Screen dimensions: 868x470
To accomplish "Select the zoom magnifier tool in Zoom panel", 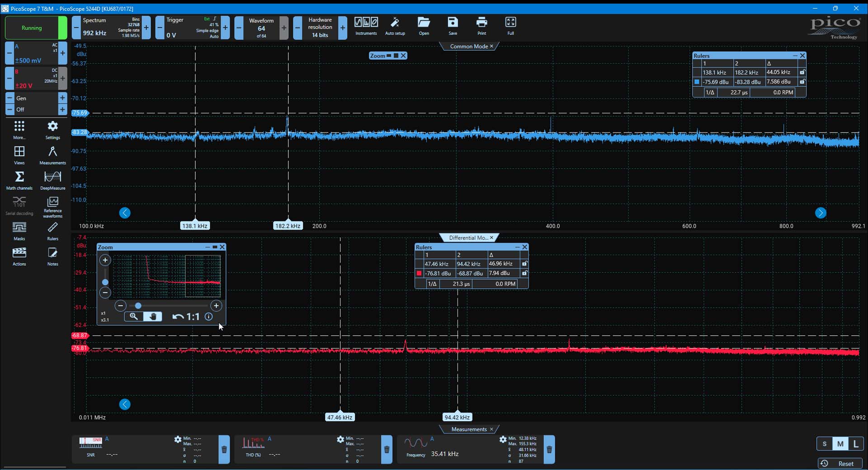I will (x=133, y=316).
